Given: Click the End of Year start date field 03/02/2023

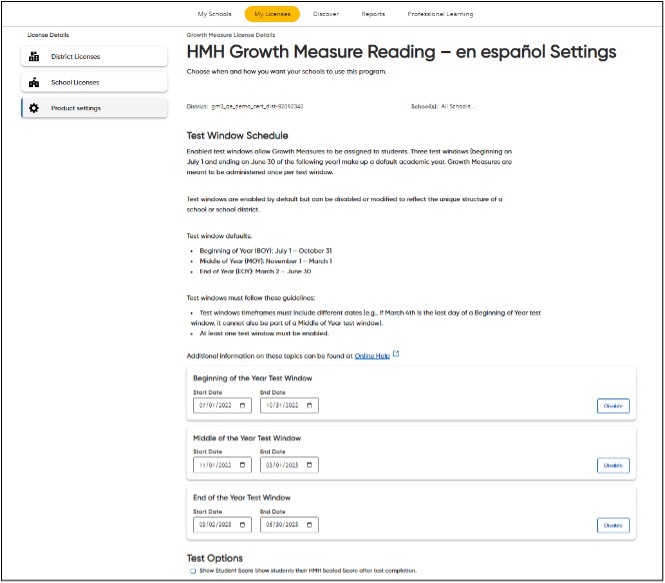Looking at the screenshot, I should coord(222,525).
